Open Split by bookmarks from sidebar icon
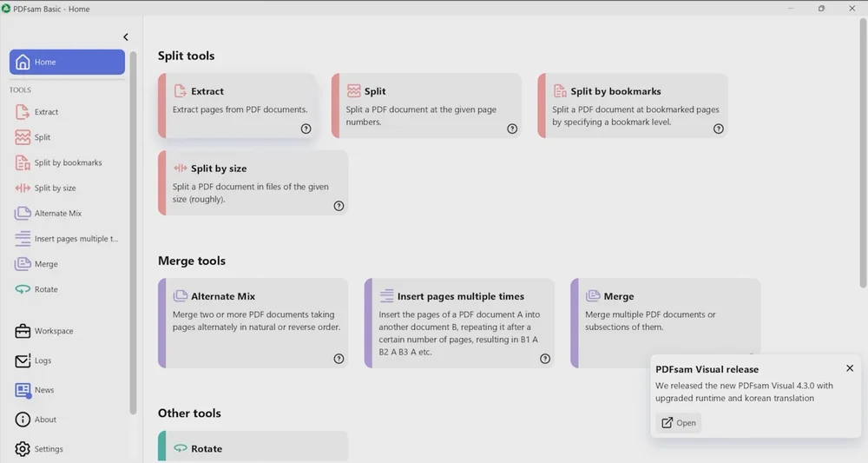Screen dimensions: 868x463 (23, 162)
